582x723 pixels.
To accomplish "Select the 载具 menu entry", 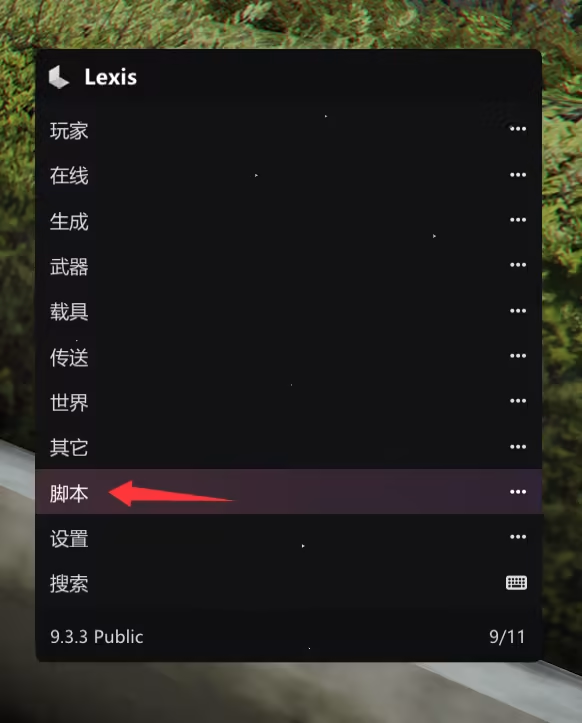I will click(x=289, y=311).
